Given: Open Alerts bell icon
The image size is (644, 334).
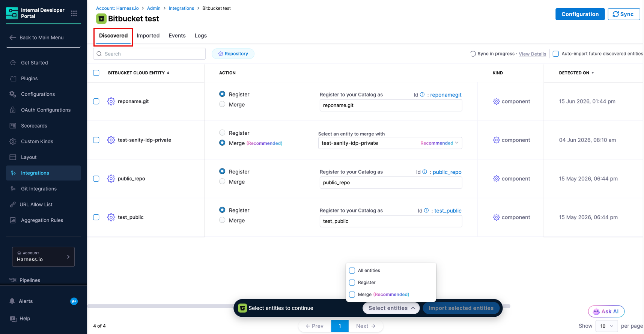Looking at the screenshot, I should 12,301.
